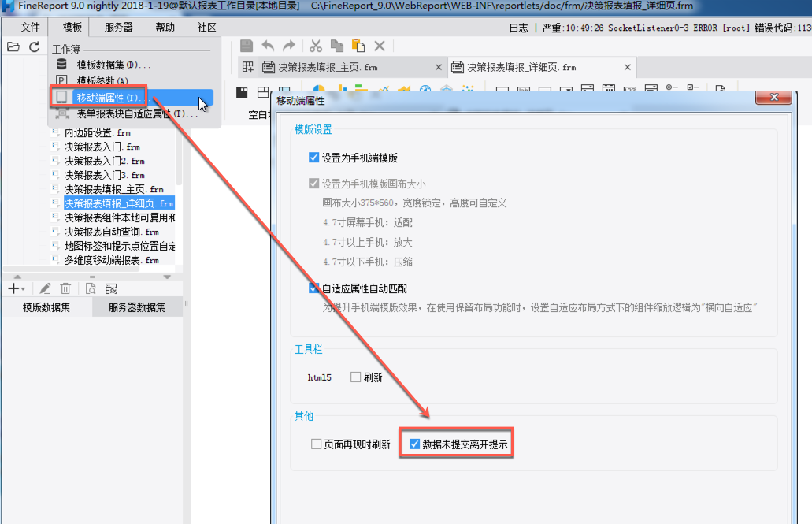Click the 日志 log button
This screenshot has height=524, width=812.
click(518, 28)
